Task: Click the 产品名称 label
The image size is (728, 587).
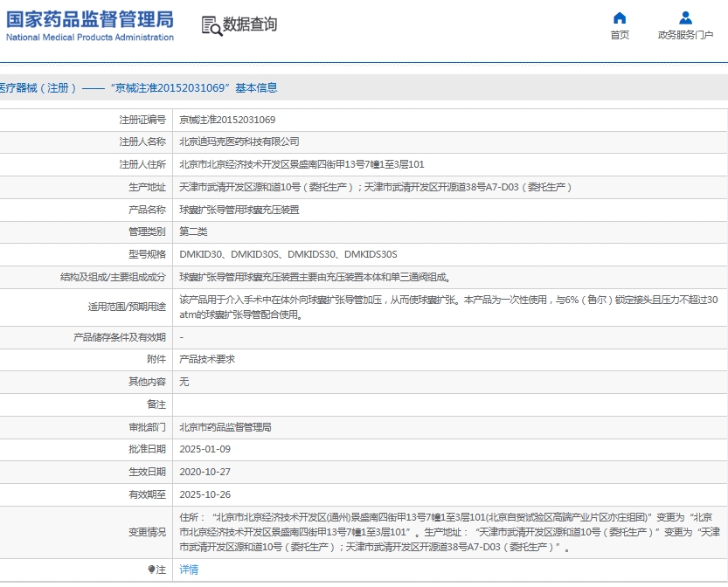Action: (147, 210)
